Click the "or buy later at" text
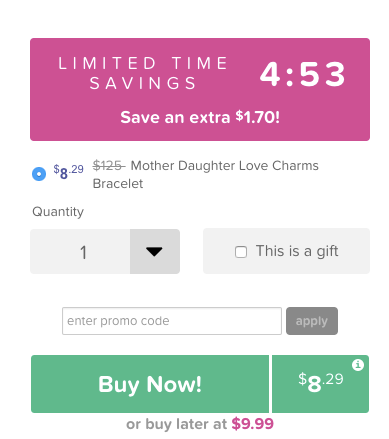 176,424
